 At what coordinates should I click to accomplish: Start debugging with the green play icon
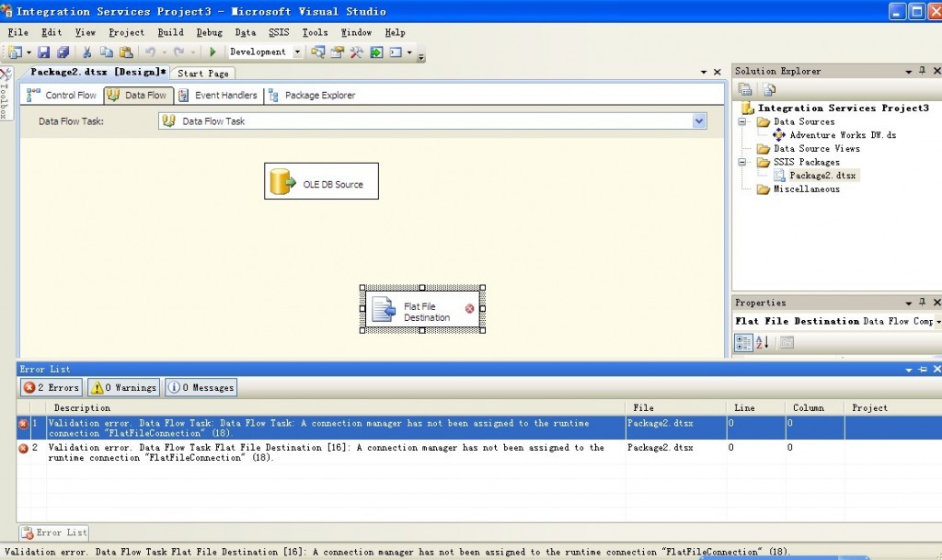[x=213, y=52]
